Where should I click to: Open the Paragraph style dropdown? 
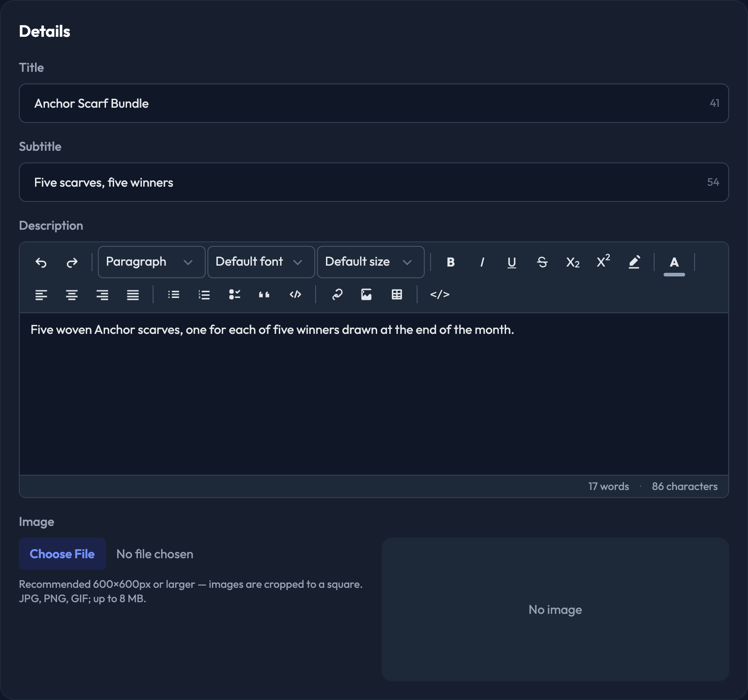tap(151, 262)
